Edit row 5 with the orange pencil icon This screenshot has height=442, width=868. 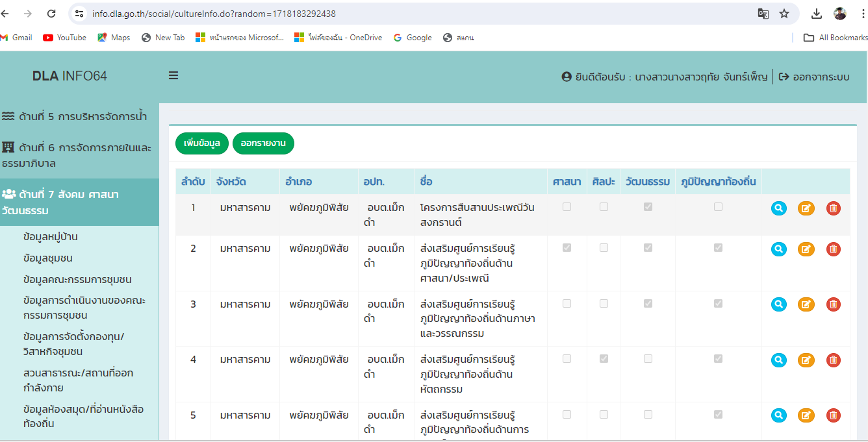806,415
